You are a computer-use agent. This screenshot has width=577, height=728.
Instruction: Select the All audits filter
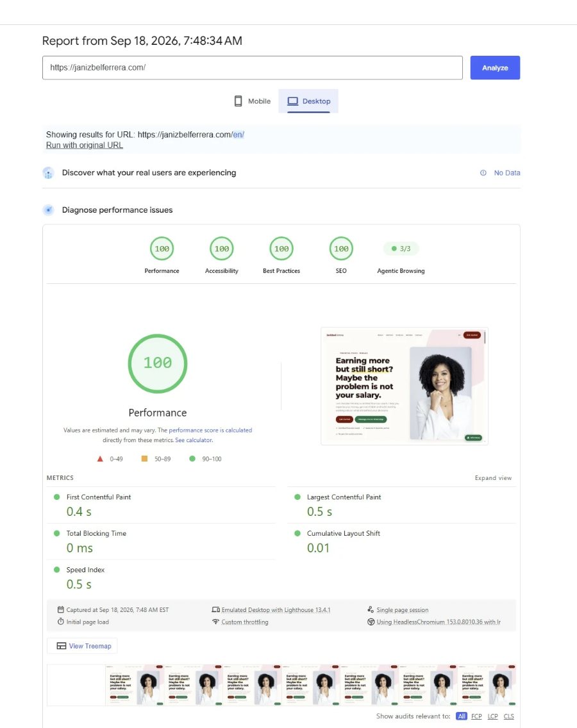(x=462, y=716)
